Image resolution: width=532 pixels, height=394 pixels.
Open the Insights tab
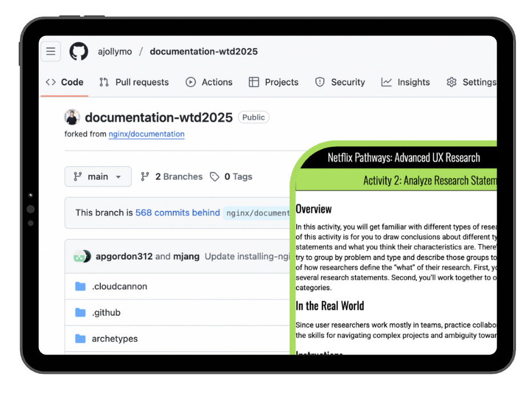pyautogui.click(x=405, y=82)
